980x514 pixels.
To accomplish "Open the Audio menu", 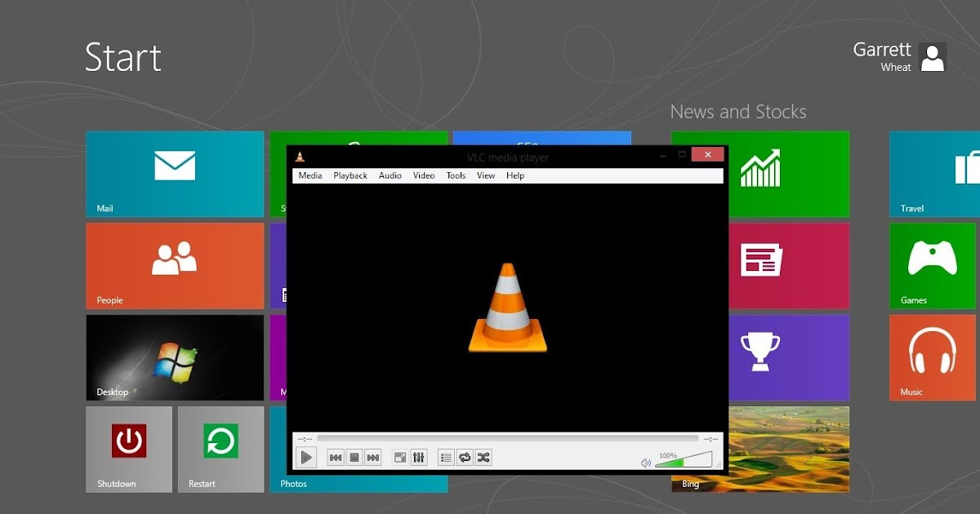I will click(x=390, y=175).
